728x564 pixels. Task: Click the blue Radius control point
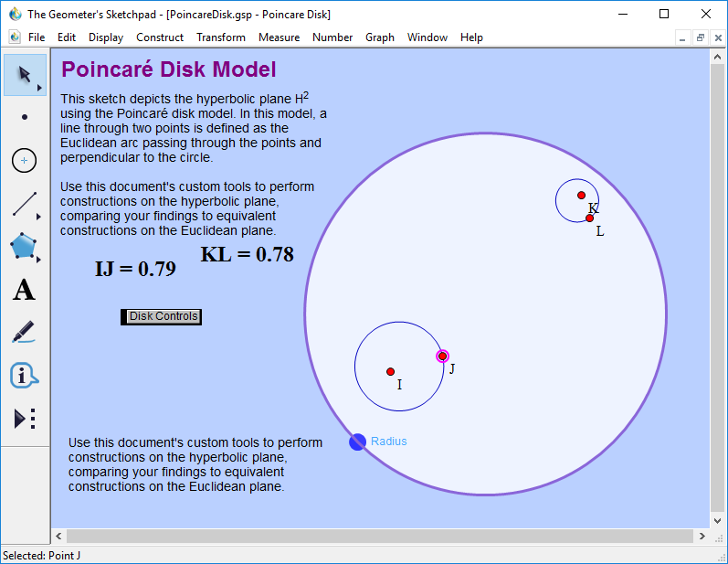pyautogui.click(x=357, y=442)
